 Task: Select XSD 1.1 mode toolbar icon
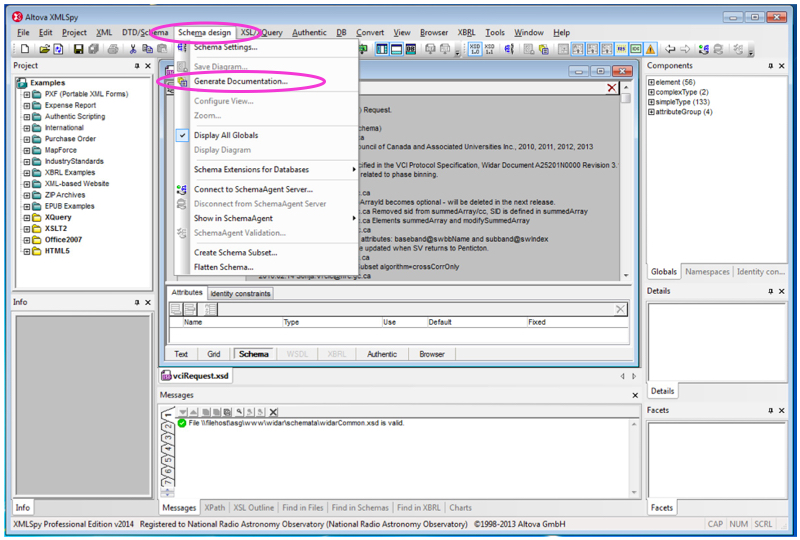[x=489, y=49]
